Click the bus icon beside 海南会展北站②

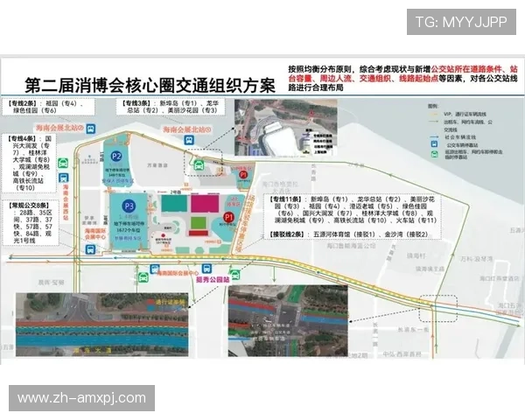pyautogui.click(x=91, y=129)
